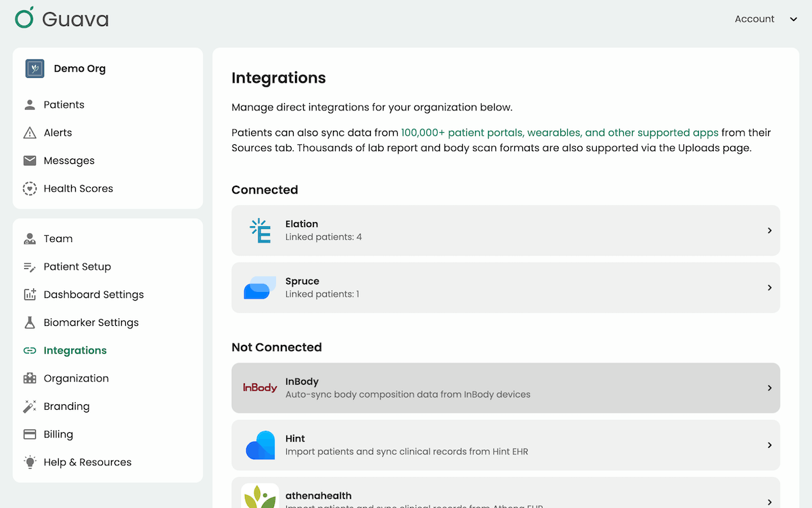The height and width of the screenshot is (508, 812).
Task: Expand the Spruce row chevron
Action: [x=769, y=288]
